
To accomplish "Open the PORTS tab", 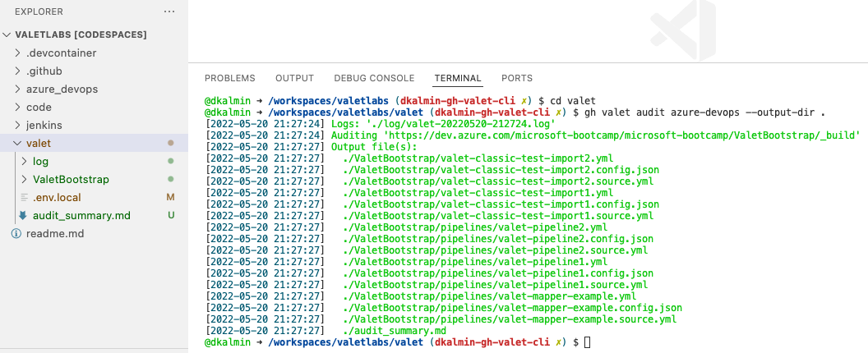I will (517, 78).
